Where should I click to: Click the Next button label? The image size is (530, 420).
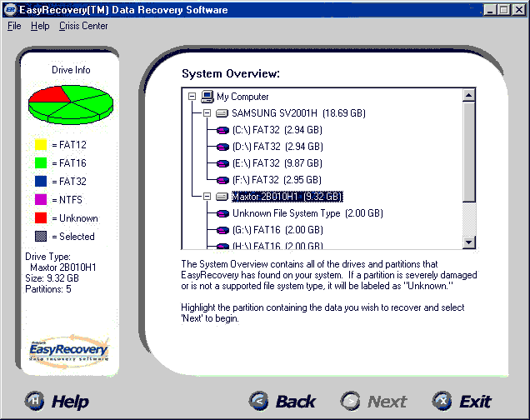[387, 402]
